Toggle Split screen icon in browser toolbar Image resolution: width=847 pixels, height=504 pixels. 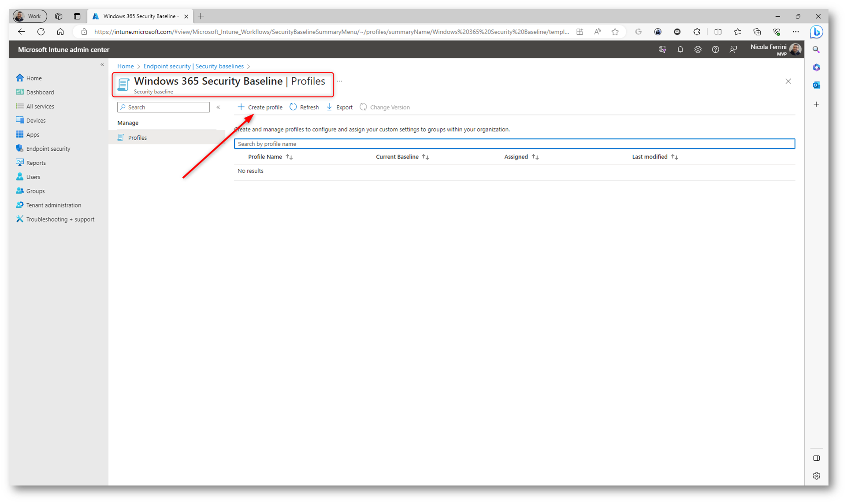coord(718,32)
